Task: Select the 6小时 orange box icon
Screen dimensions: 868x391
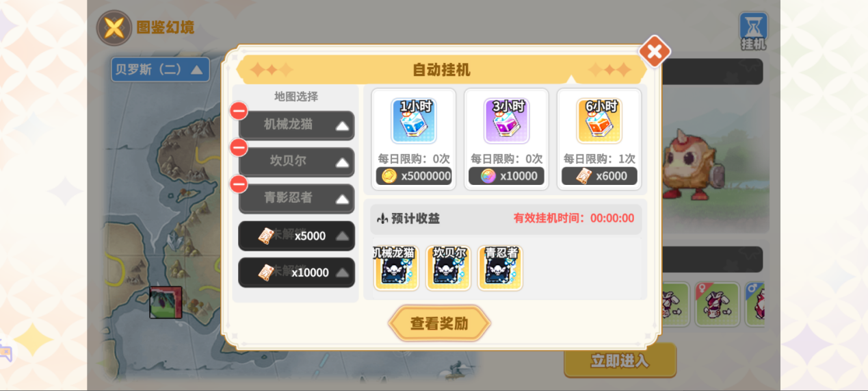Action: pos(599,121)
